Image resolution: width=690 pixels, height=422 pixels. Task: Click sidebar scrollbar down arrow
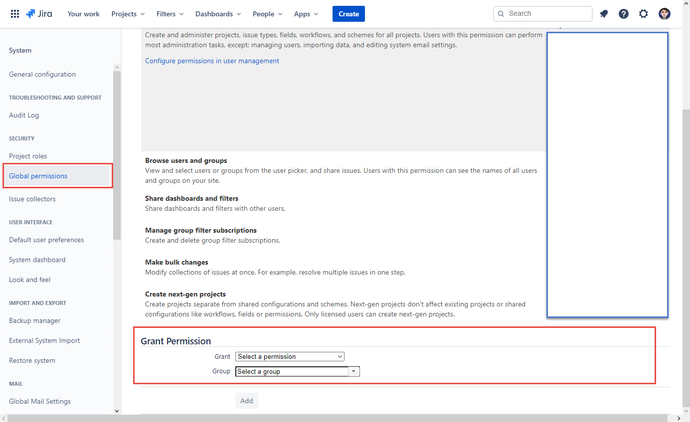pos(117,411)
